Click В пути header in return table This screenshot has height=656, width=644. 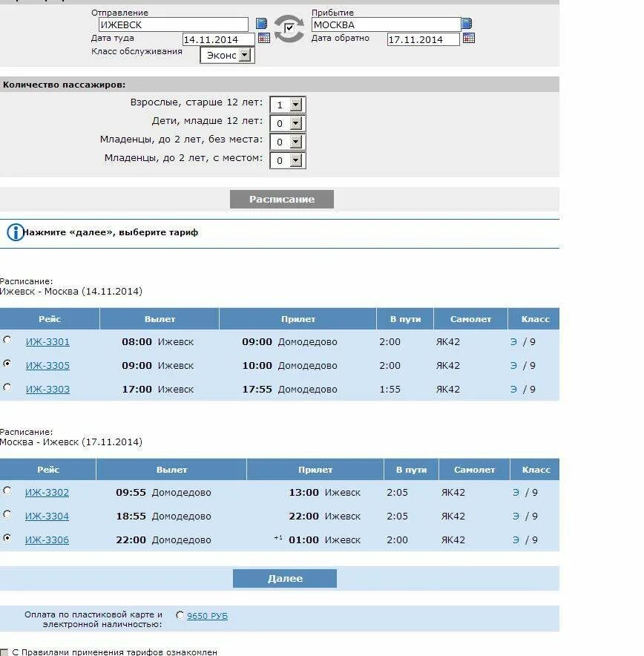tap(412, 470)
